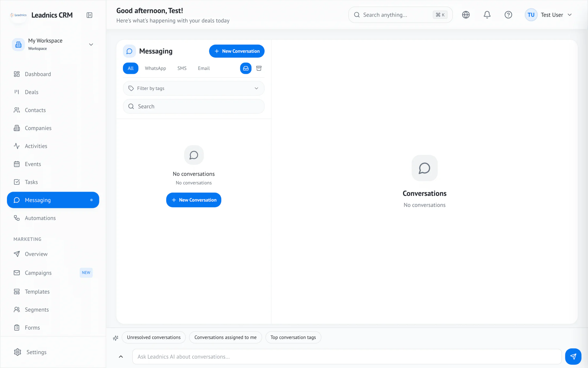
Task: Switch to the Email tab
Action: pos(204,68)
